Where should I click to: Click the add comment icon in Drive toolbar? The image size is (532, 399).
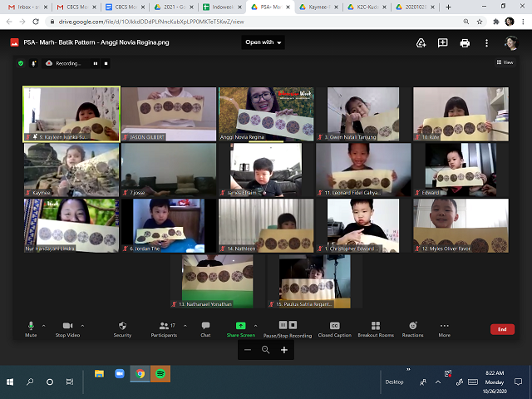click(443, 42)
